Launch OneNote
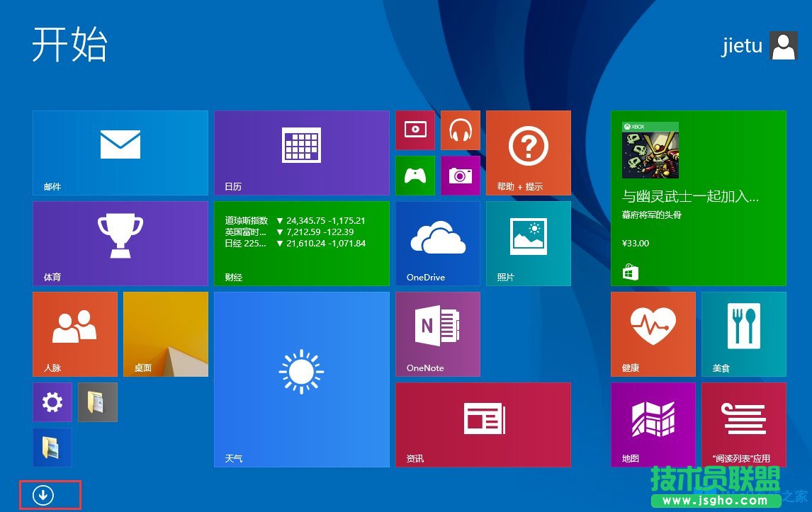This screenshot has width=812, height=512. (x=437, y=334)
